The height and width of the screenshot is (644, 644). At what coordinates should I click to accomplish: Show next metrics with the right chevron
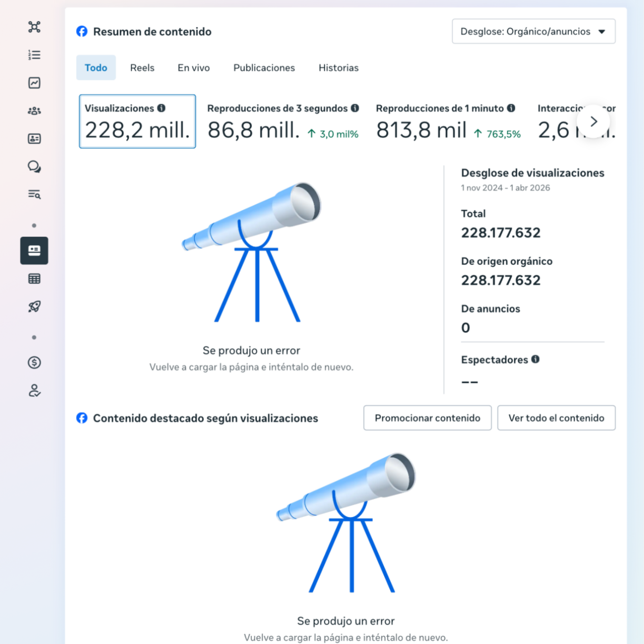point(593,121)
